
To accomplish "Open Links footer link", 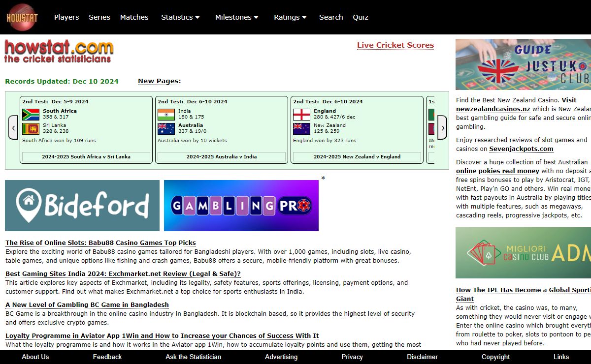I will (x=561, y=357).
